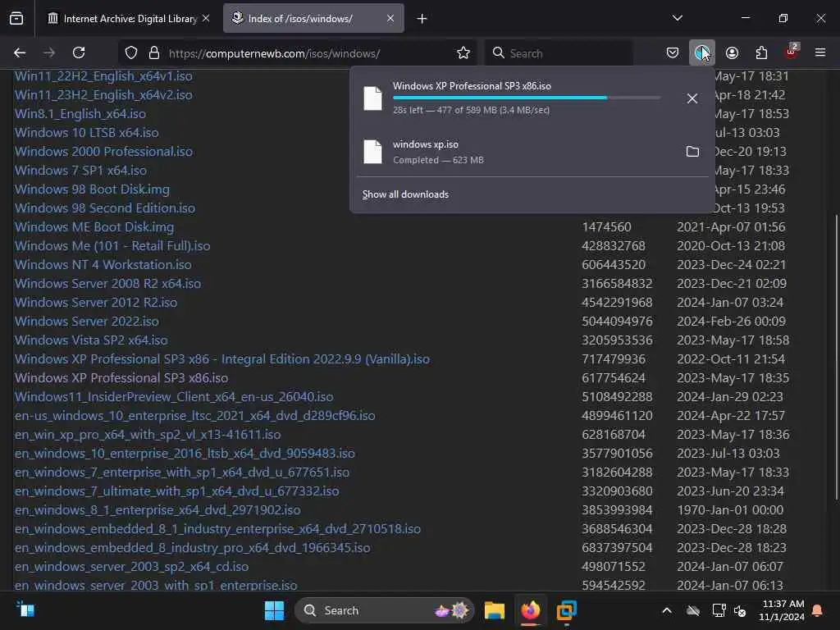
Task: Close the Index of /isos/windows/ tab
Action: point(390,18)
